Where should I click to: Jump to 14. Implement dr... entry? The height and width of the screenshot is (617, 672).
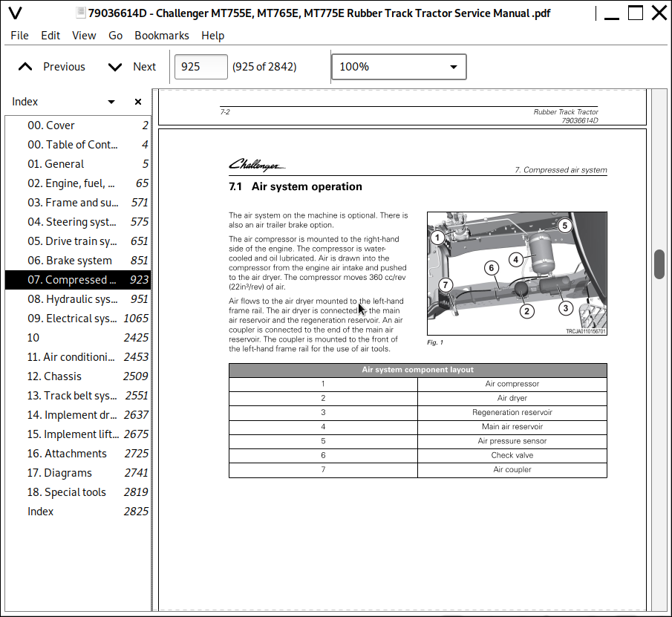[x=78, y=415]
